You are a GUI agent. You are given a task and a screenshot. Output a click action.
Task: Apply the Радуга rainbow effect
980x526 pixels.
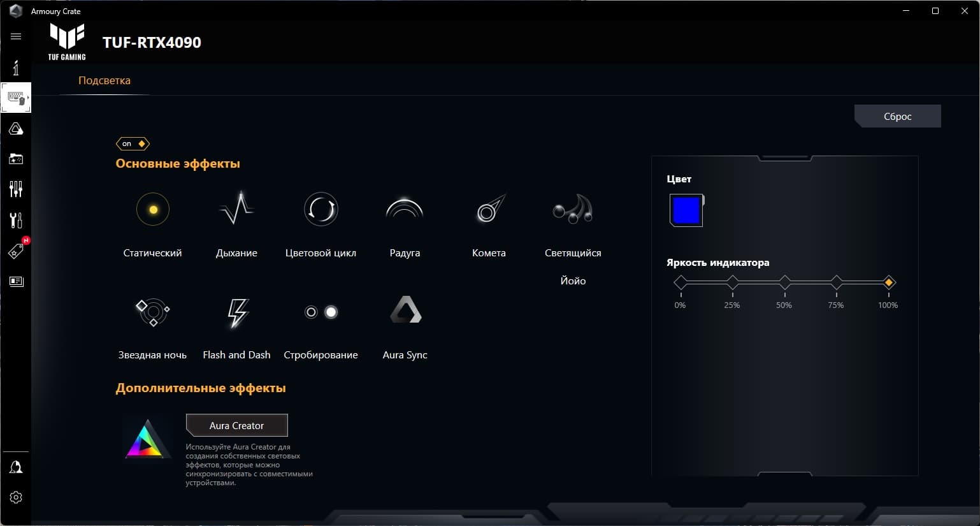405,210
